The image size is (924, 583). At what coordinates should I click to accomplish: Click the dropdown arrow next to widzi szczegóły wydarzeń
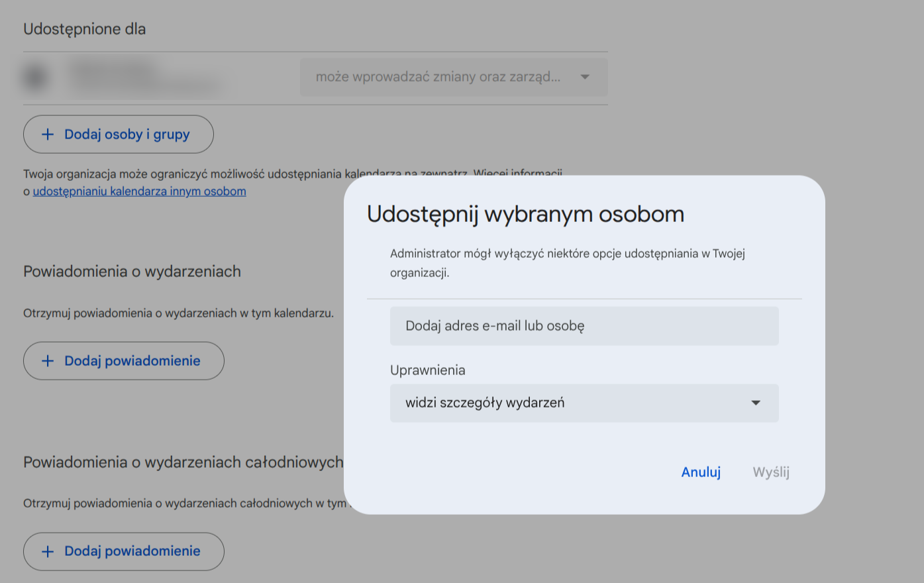[756, 403]
